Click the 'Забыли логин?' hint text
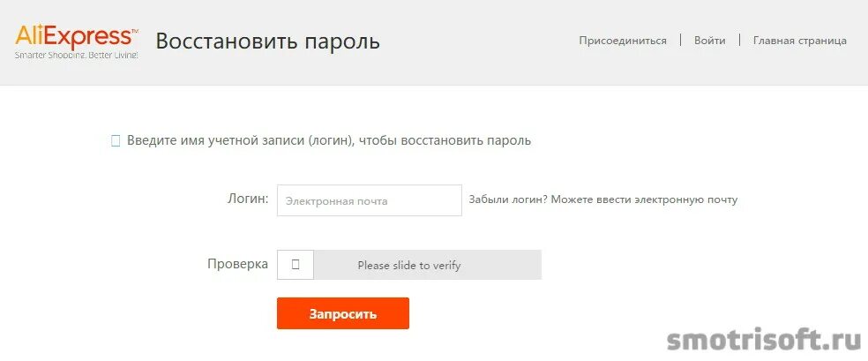The width and height of the screenshot is (868, 361). point(508,199)
